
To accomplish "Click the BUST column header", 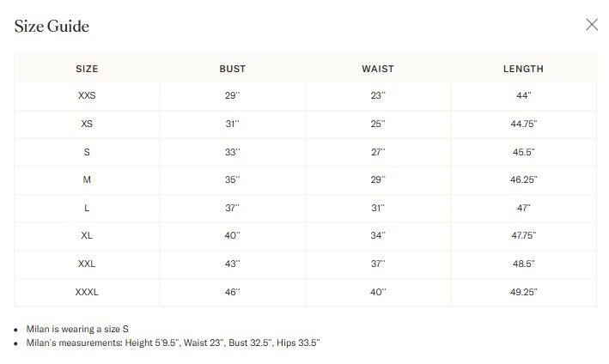I will point(232,69).
